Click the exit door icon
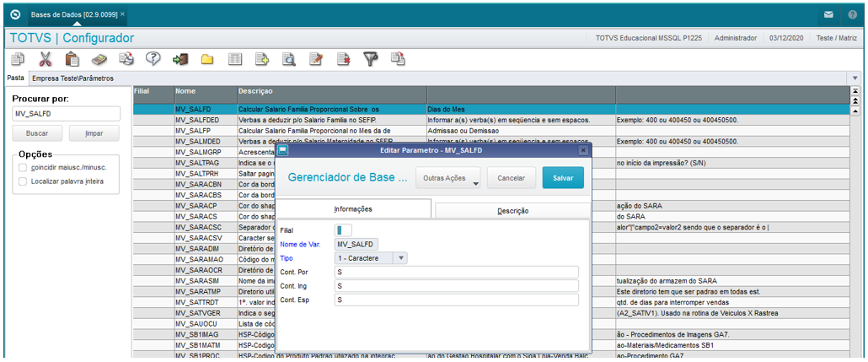 (180, 59)
